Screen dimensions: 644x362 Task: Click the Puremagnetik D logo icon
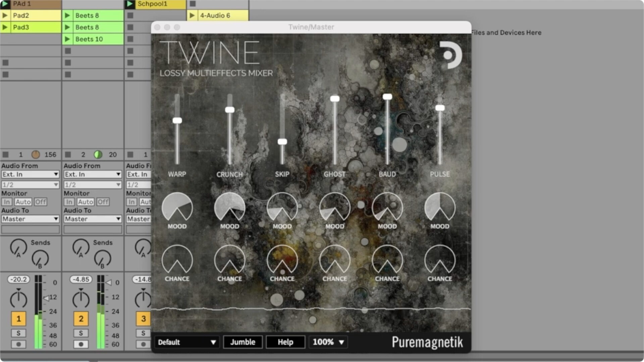coord(451,55)
